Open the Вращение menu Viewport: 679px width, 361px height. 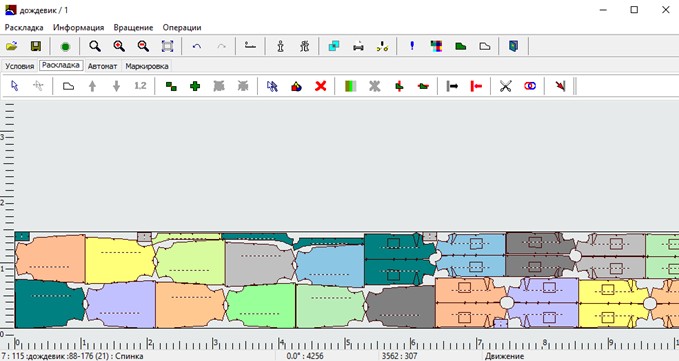(x=133, y=27)
